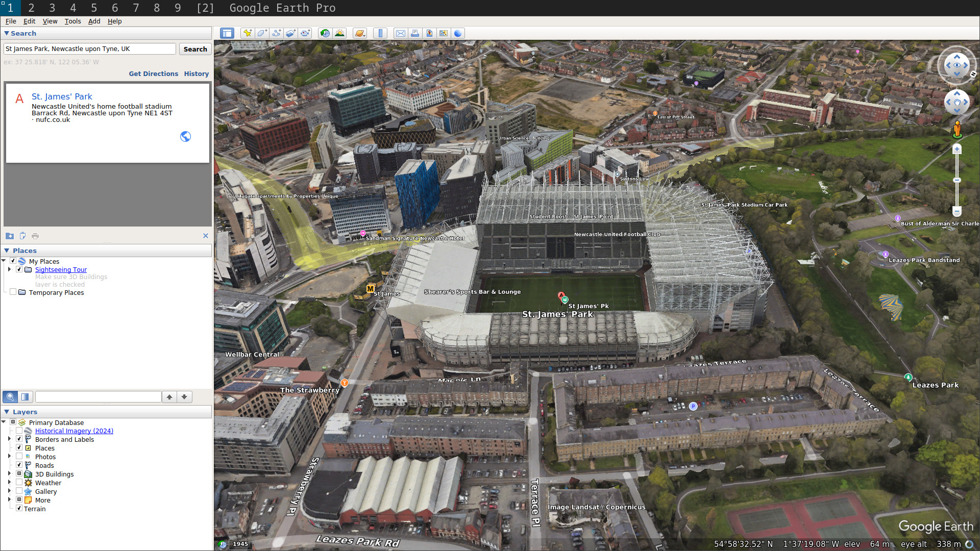
Task: Expand the Sightseeing Tour folder
Action: click(x=9, y=269)
